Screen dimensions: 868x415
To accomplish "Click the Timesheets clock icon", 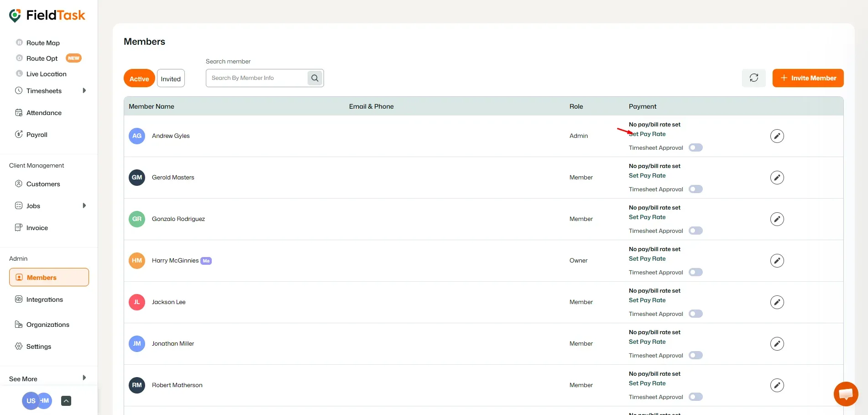I will [19, 90].
